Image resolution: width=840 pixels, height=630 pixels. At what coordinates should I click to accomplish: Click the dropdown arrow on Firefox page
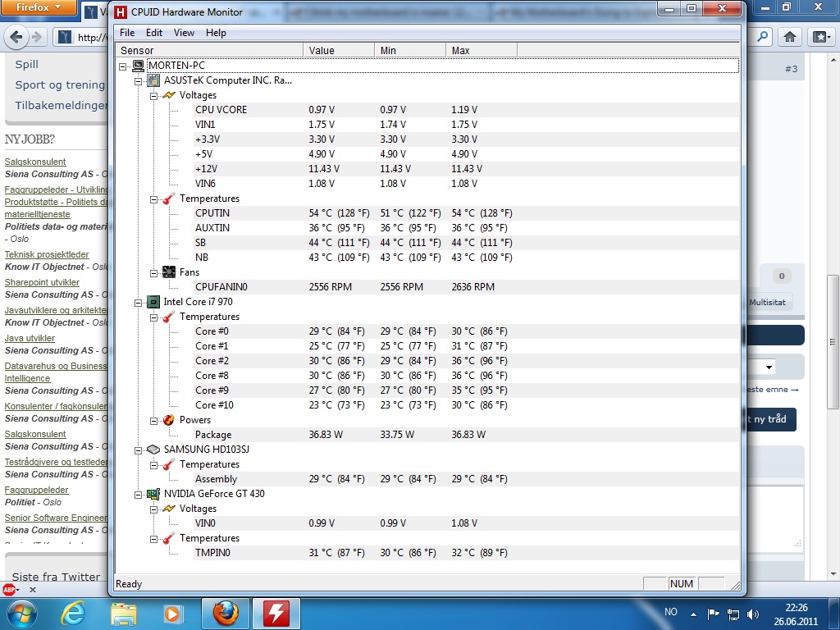(769, 367)
